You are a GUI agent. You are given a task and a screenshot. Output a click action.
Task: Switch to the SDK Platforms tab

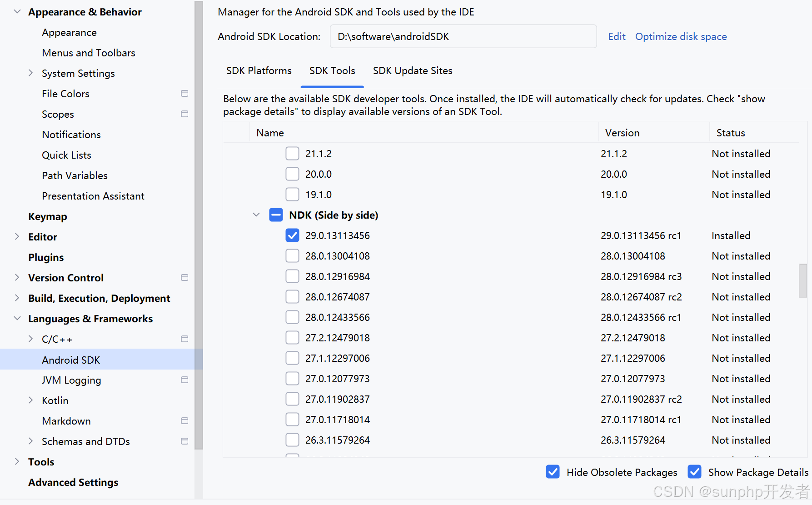click(x=259, y=70)
